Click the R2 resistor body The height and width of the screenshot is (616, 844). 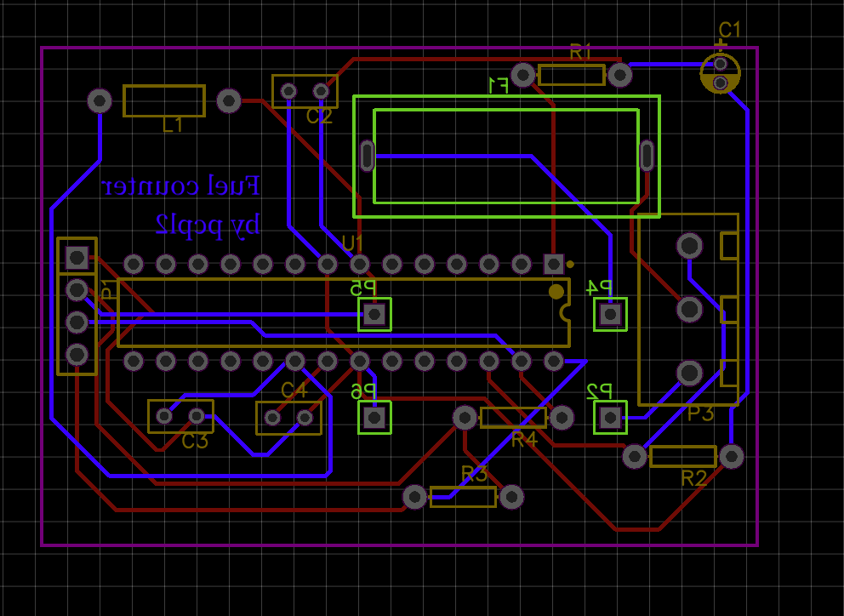(682, 457)
